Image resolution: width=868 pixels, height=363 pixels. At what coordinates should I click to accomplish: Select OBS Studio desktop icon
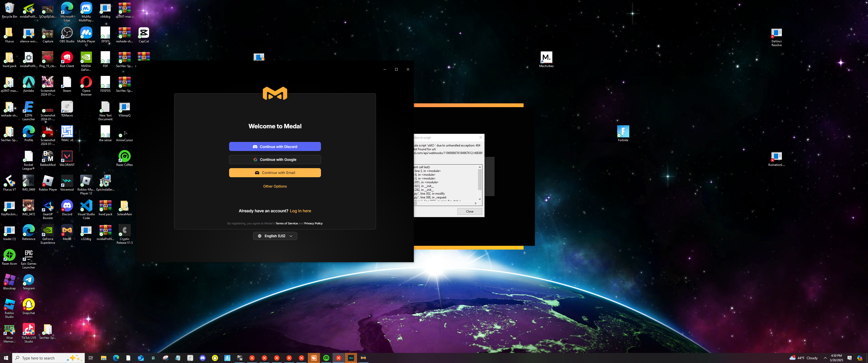tap(67, 33)
